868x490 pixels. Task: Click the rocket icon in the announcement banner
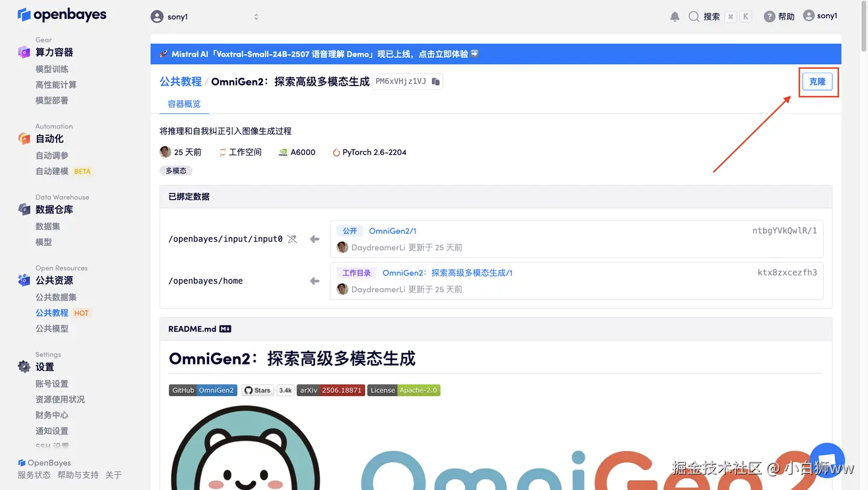[x=163, y=54]
